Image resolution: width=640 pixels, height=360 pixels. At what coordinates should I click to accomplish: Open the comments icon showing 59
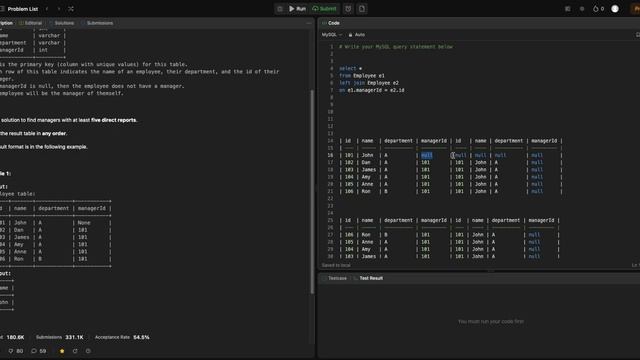pos(39,351)
